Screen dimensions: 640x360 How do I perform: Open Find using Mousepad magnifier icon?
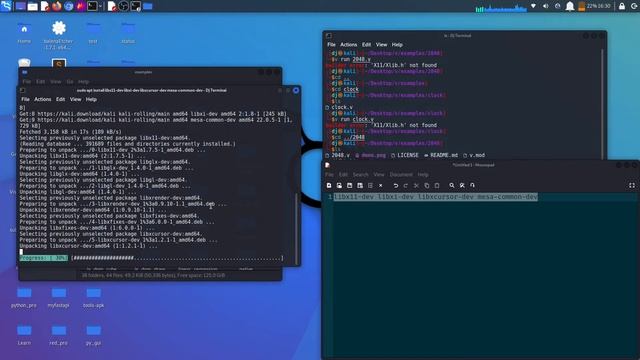coord(452,185)
